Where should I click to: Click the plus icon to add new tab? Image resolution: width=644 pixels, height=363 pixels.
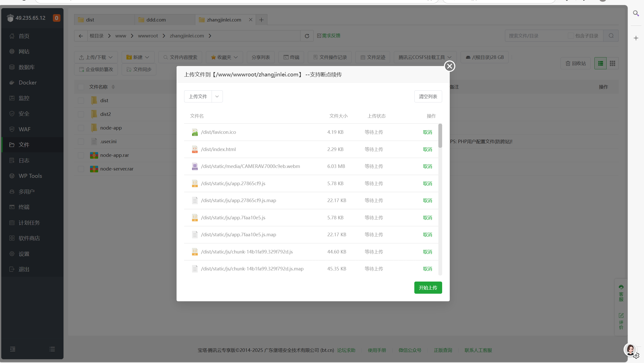[x=261, y=20]
